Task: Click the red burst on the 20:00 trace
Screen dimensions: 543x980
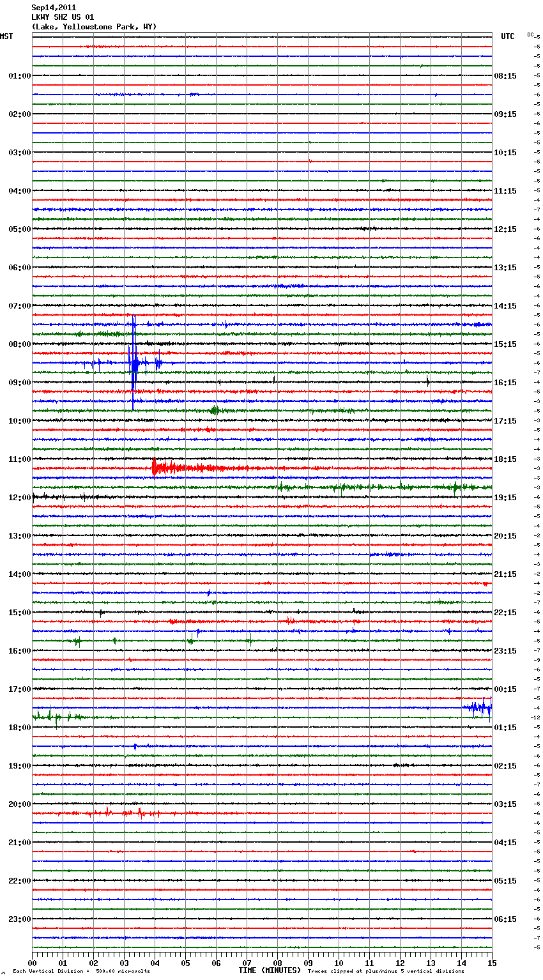Action: [137, 813]
